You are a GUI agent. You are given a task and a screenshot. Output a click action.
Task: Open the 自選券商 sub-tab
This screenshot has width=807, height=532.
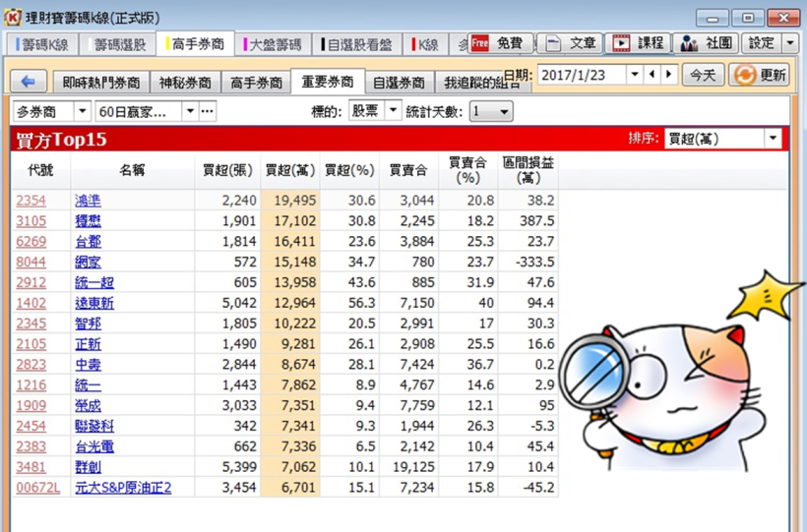[x=400, y=83]
